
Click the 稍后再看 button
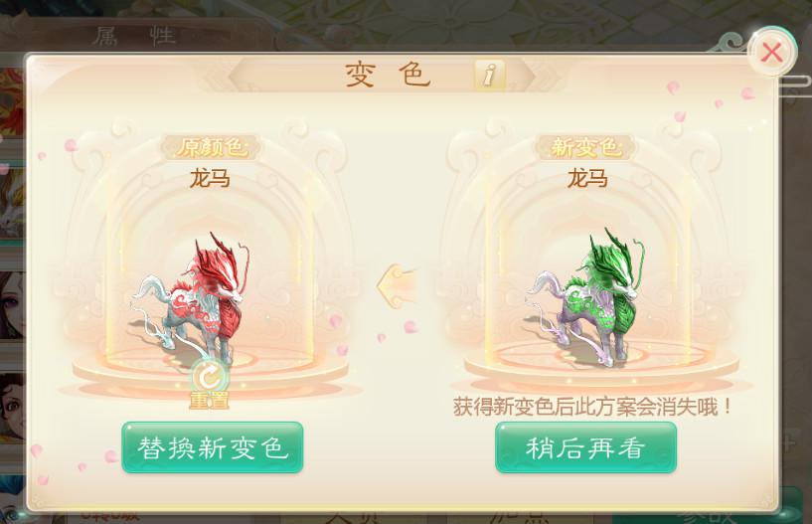pos(585,447)
